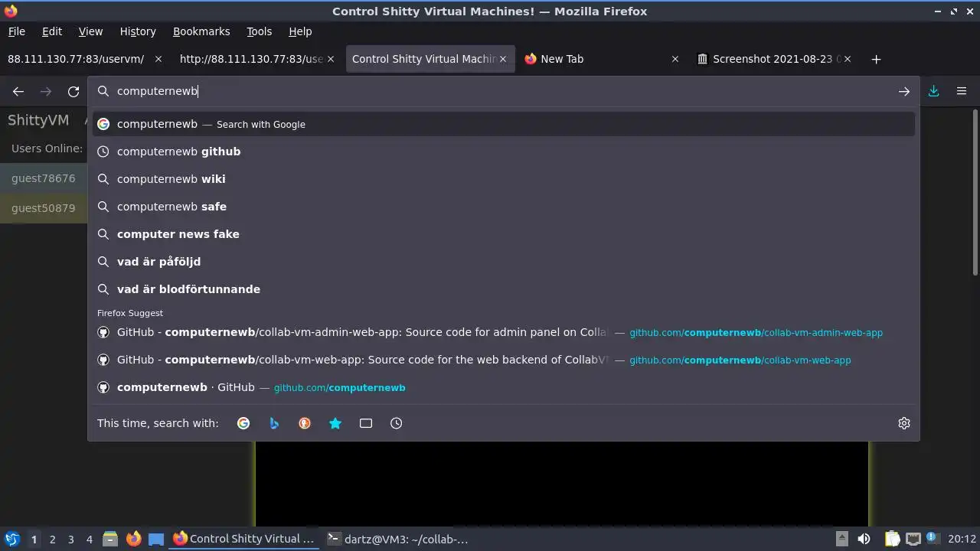Image resolution: width=980 pixels, height=551 pixels.
Task: Select user guest50879 in users list
Action: [x=44, y=208]
